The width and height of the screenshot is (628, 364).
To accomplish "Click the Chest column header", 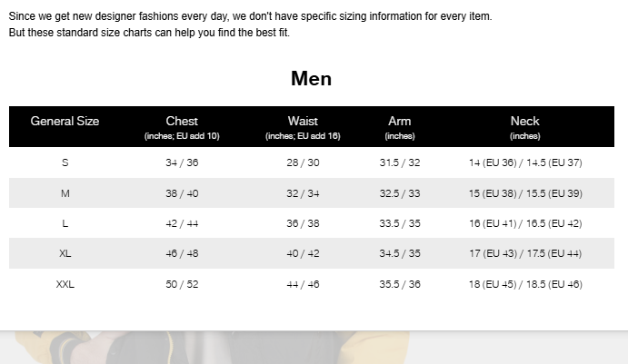I will 182,122.
